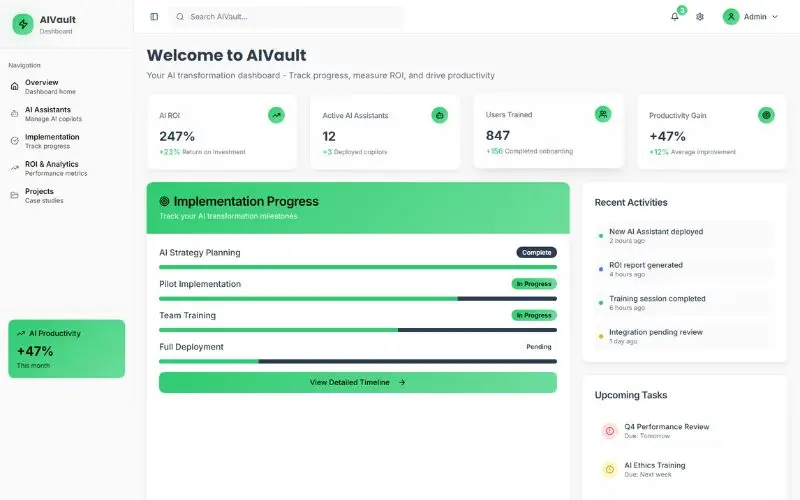Image resolution: width=800 pixels, height=500 pixels.
Task: Click Team Training progress bar
Action: (x=358, y=330)
